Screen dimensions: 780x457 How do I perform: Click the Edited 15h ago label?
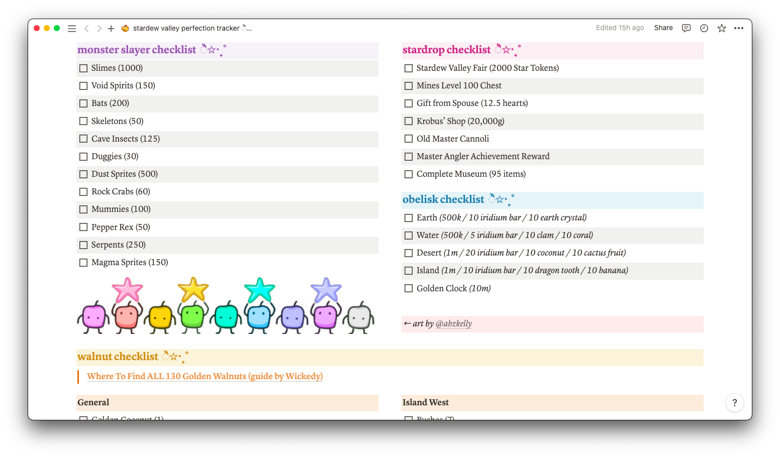click(x=620, y=28)
